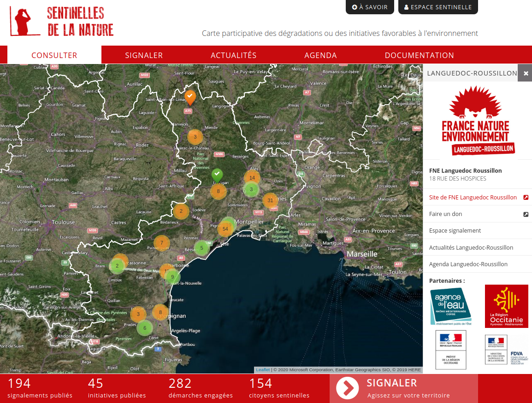Click the Faire un don link
Image resolution: width=532 pixels, height=403 pixels.
tap(445, 214)
